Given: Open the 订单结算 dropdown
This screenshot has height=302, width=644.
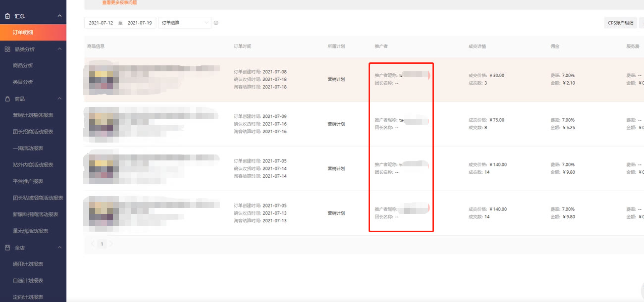Looking at the screenshot, I should [x=185, y=23].
